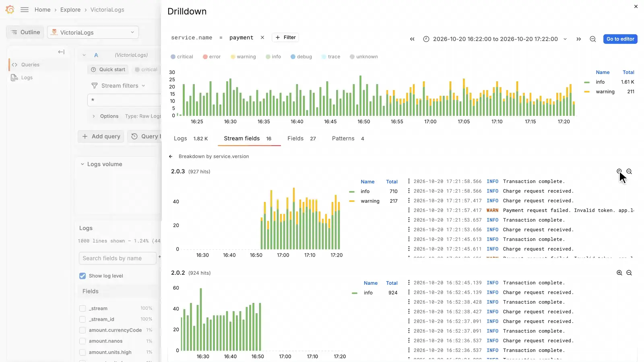Image resolution: width=644 pixels, height=362 pixels.
Task: Toggle the warning level legend swatch
Action: [x=233, y=57]
